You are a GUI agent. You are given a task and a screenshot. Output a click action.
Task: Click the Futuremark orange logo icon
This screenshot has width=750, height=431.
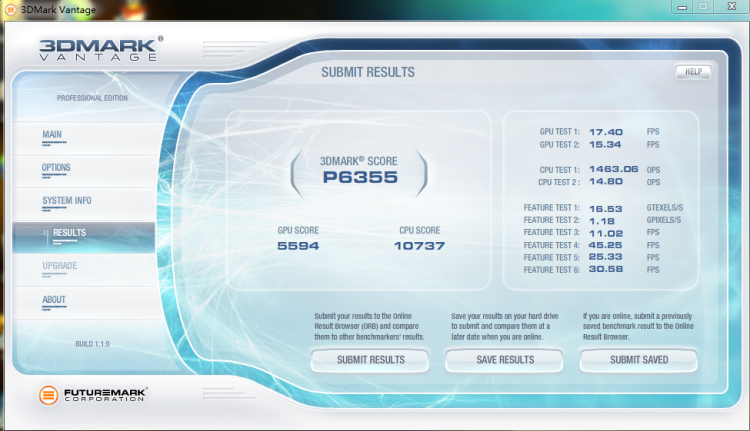pyautogui.click(x=48, y=395)
